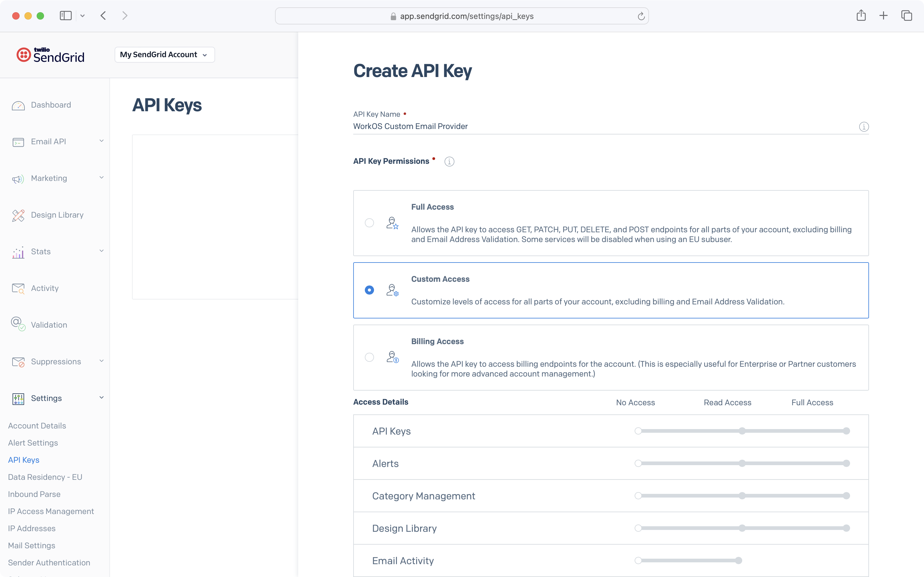Open Activity using the email search icon
This screenshot has height=577, width=924.
pos(18,288)
